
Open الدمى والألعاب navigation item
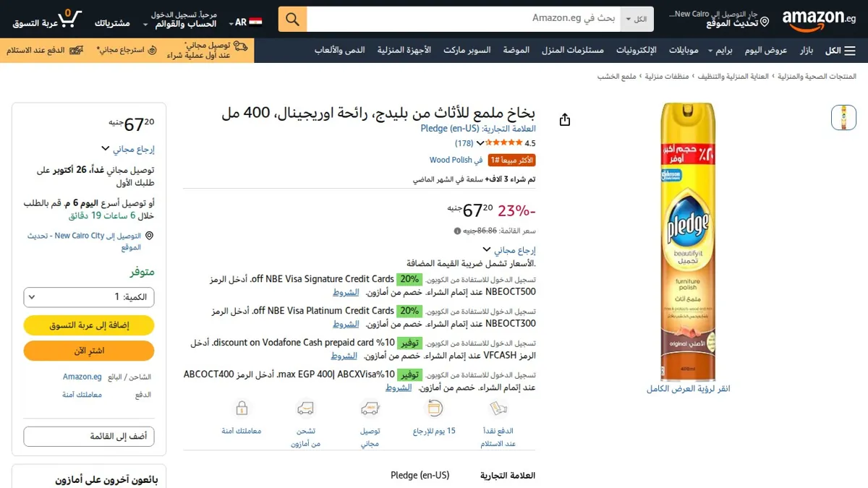point(340,51)
